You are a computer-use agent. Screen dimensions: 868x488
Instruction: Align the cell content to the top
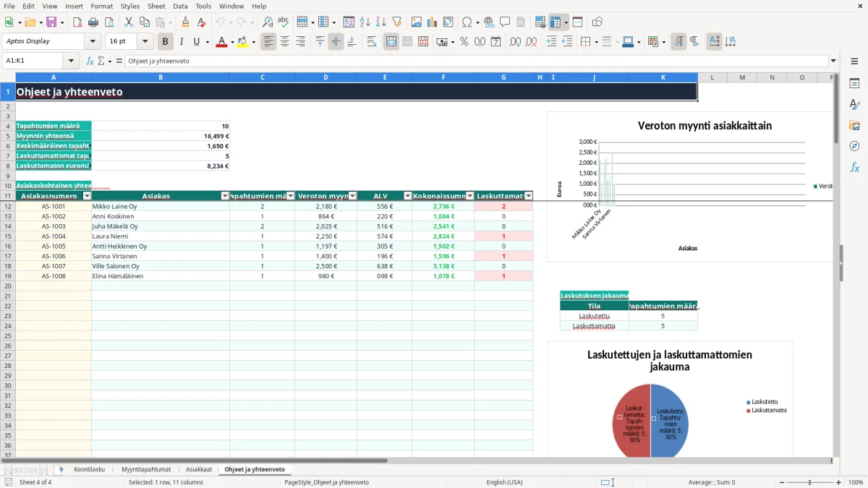pos(320,42)
